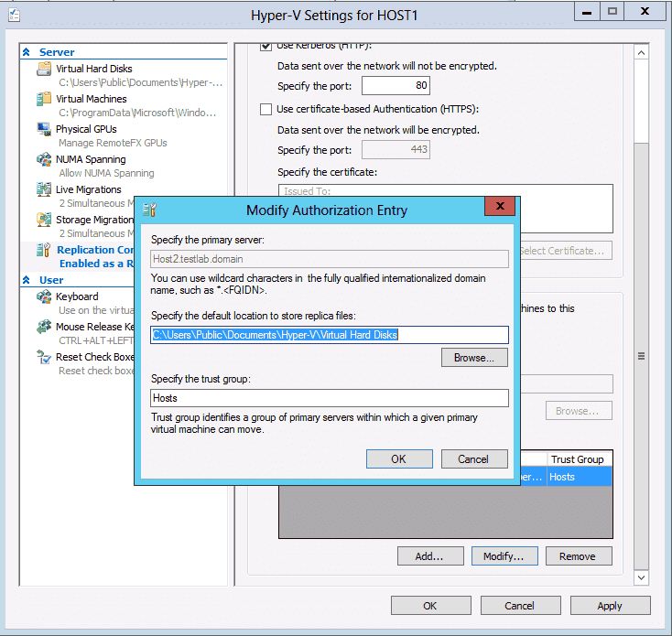
Task: Click the Reset Check Boxes icon
Action: click(x=44, y=357)
